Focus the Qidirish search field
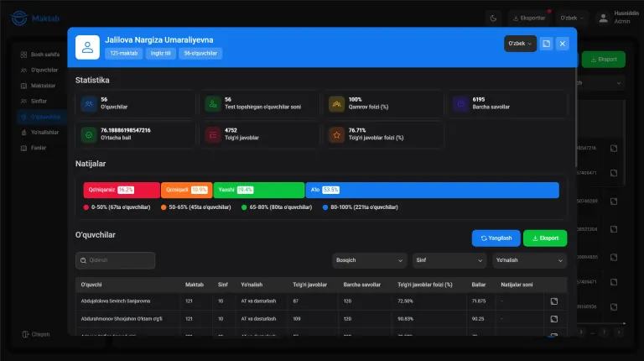 click(116, 260)
